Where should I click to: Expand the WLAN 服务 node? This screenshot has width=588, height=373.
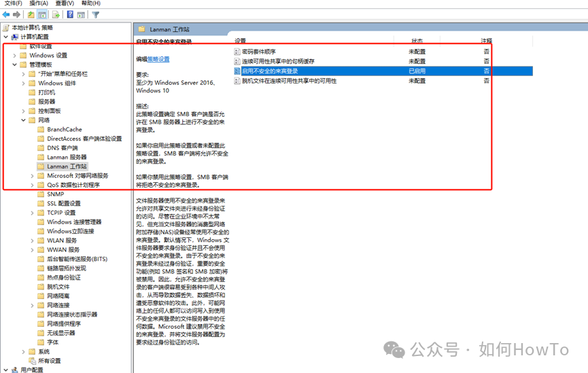[32, 241]
